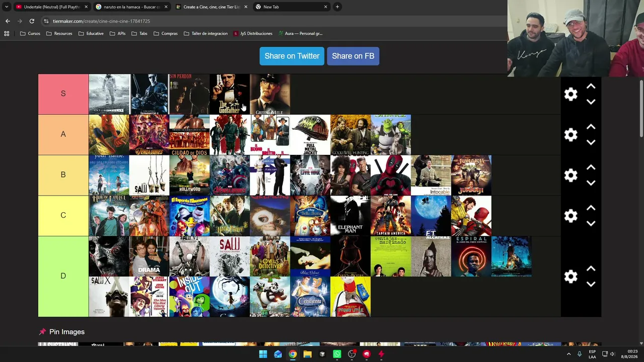
Task: Select the orange A tier label
Action: click(63, 135)
